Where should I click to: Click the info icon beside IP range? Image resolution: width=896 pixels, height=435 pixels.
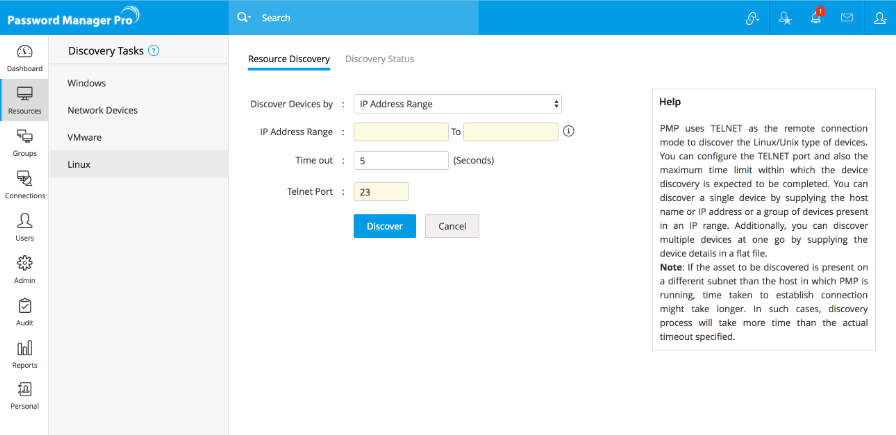[x=569, y=131]
